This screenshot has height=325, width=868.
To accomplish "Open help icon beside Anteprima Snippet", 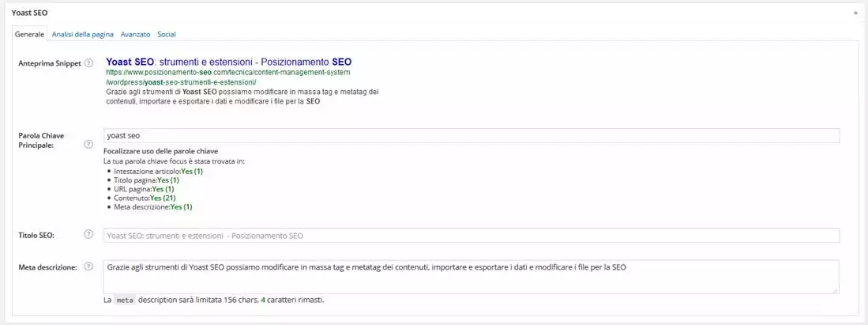I will pos(88,63).
